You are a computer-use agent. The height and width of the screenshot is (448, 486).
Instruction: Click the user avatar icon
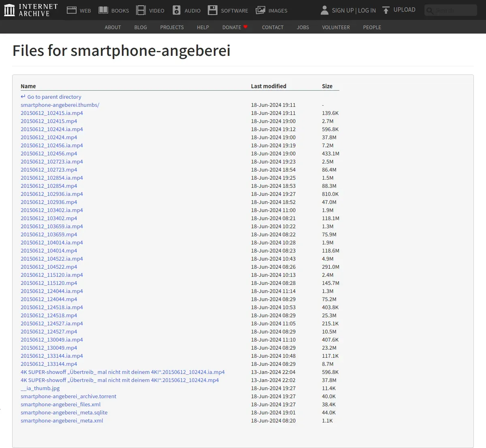pos(324,10)
